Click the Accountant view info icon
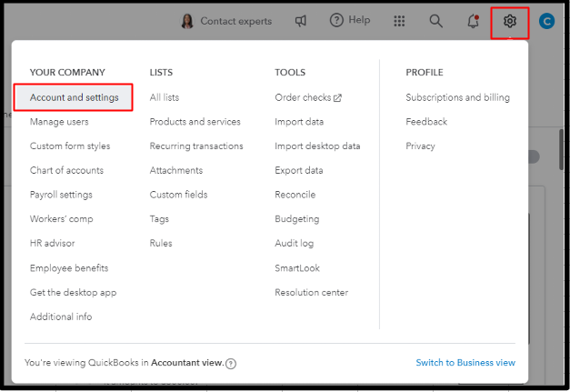The image size is (570, 392). tap(231, 364)
